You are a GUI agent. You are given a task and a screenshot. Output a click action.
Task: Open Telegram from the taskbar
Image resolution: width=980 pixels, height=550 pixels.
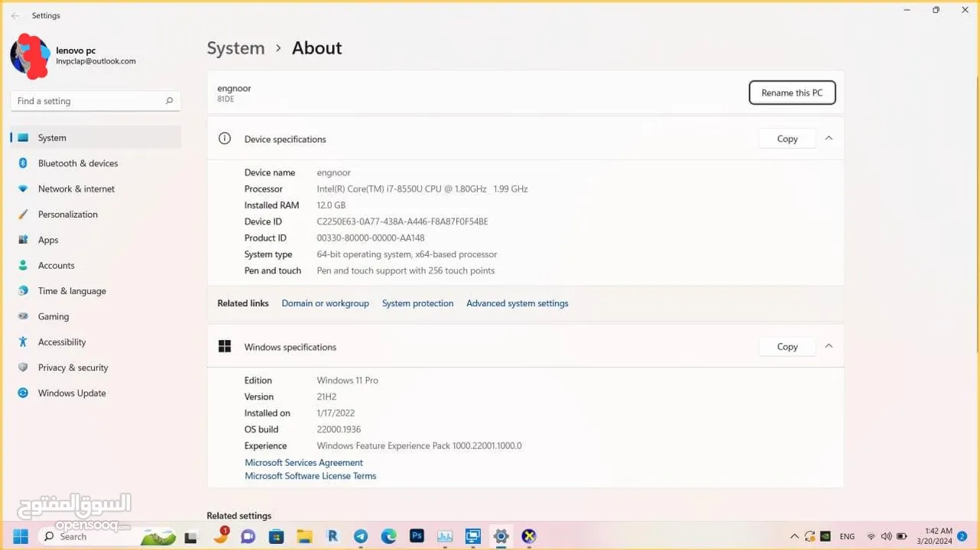(x=361, y=536)
